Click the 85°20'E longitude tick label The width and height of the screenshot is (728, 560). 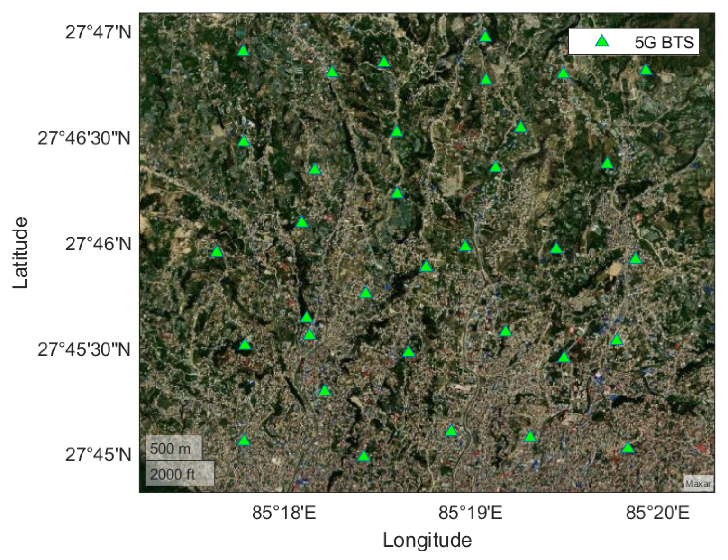point(657,513)
